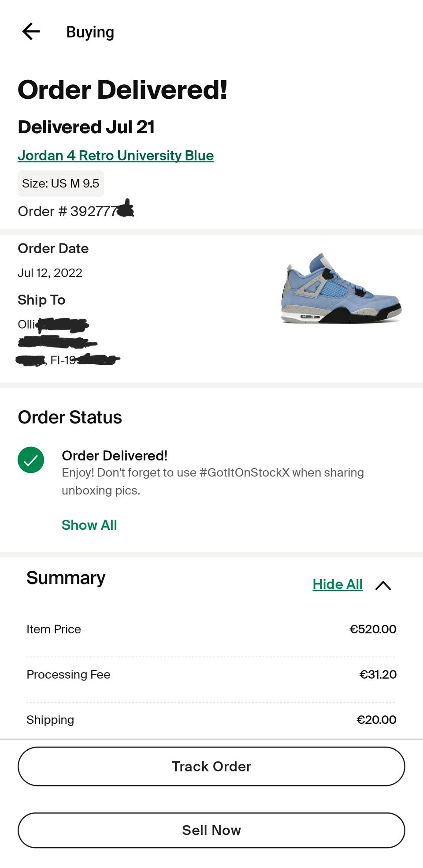Tap the Order Delivered! heading

tap(122, 90)
